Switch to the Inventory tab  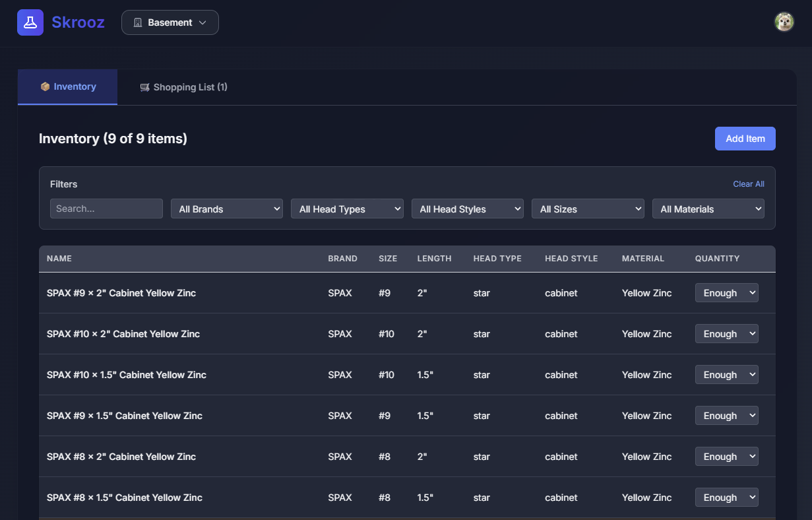click(x=68, y=87)
